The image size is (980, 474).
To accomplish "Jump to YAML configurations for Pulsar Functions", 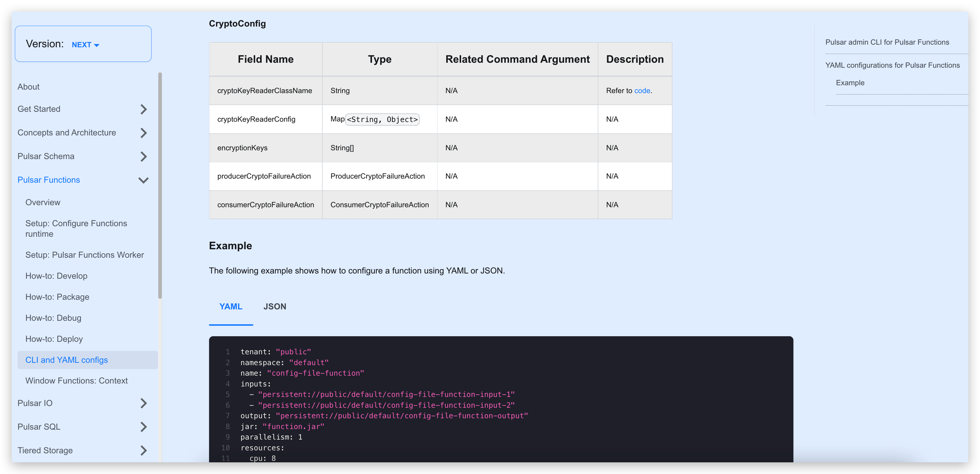I will (892, 65).
